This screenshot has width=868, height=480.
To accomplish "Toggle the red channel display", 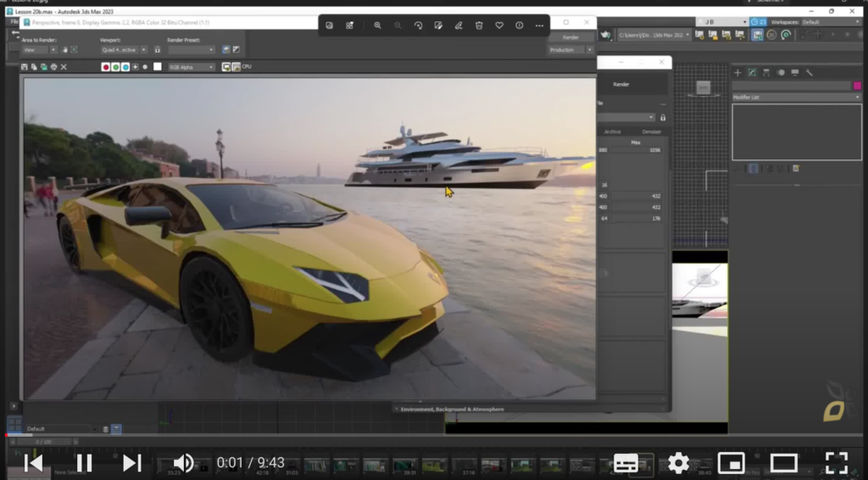I will pos(105,67).
